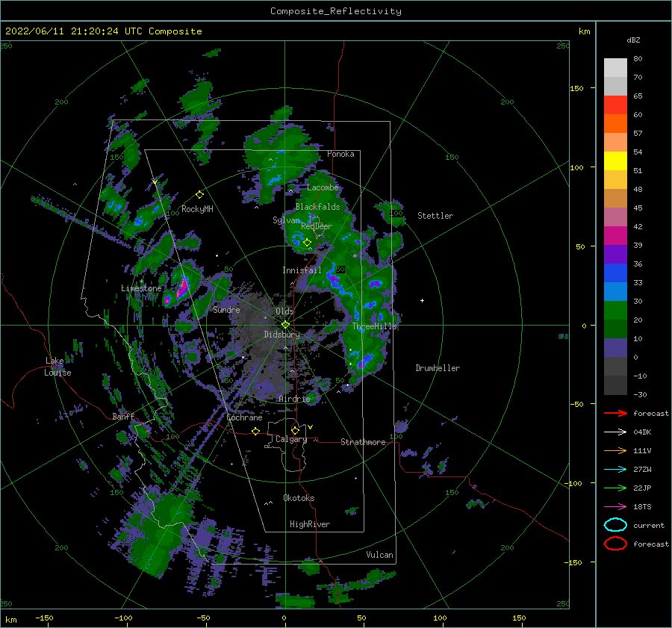Select the red 60–65 dBZ swatch
Screen dimensions: 672x628
[x=615, y=105]
